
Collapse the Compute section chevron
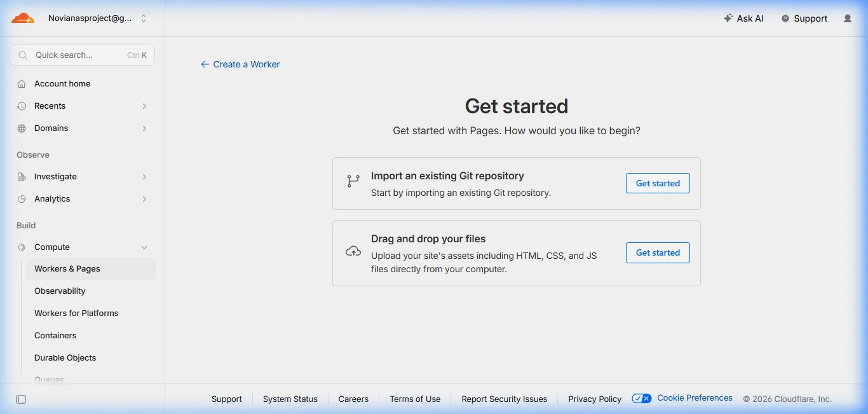[144, 247]
